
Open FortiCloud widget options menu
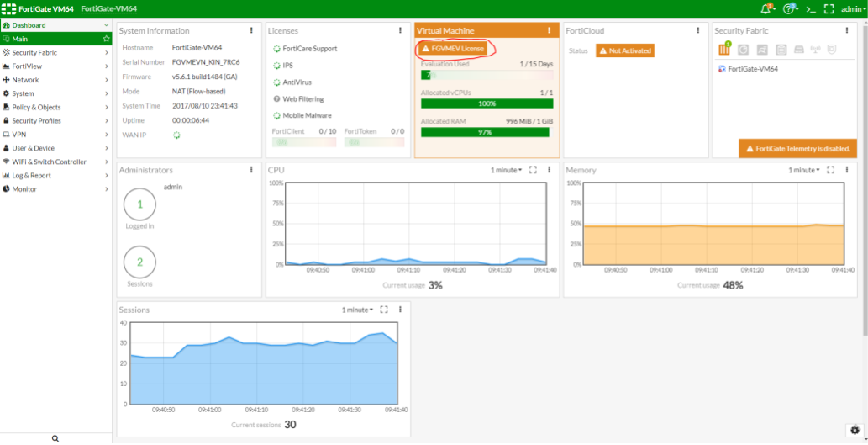(x=698, y=30)
